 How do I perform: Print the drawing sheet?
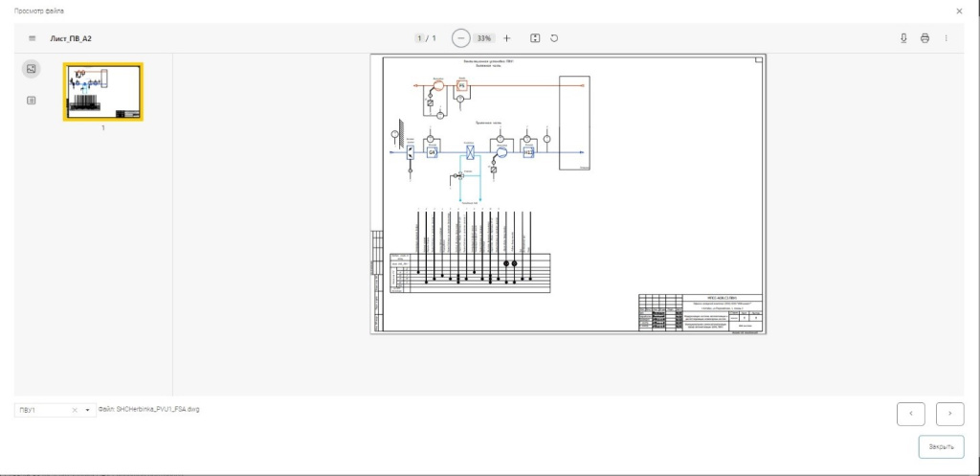924,38
